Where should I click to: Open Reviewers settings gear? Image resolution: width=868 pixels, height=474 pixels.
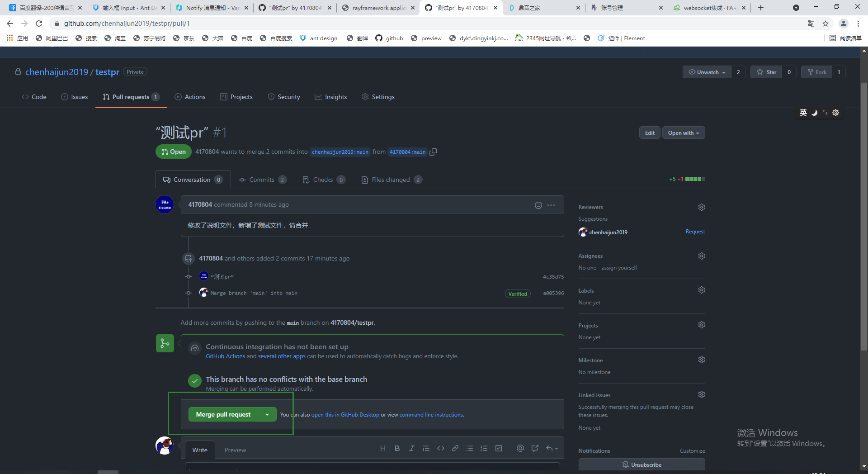coord(702,207)
